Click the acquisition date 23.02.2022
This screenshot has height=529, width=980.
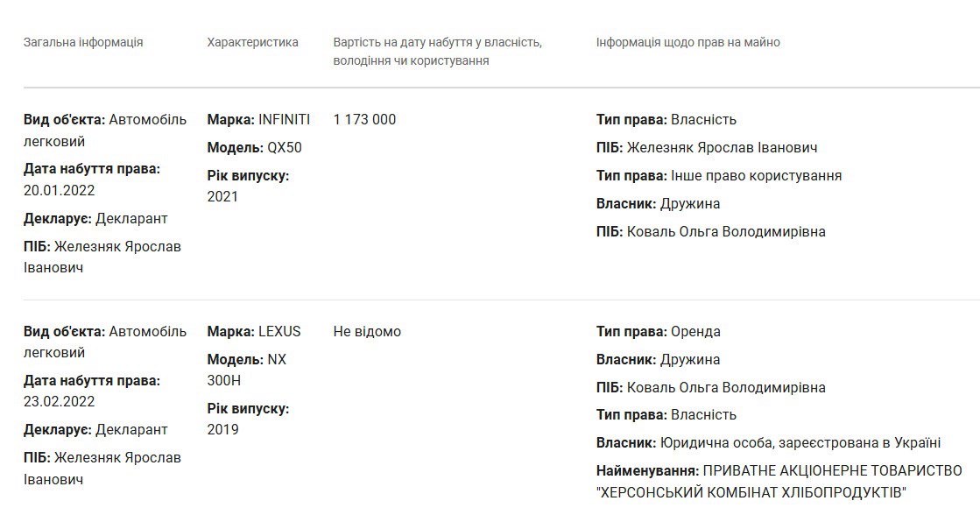59,401
